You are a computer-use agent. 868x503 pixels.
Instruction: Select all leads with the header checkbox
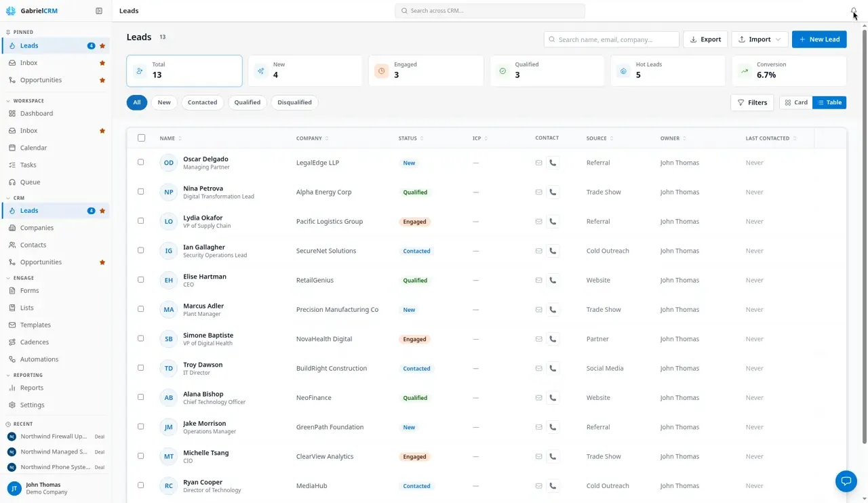coord(141,138)
